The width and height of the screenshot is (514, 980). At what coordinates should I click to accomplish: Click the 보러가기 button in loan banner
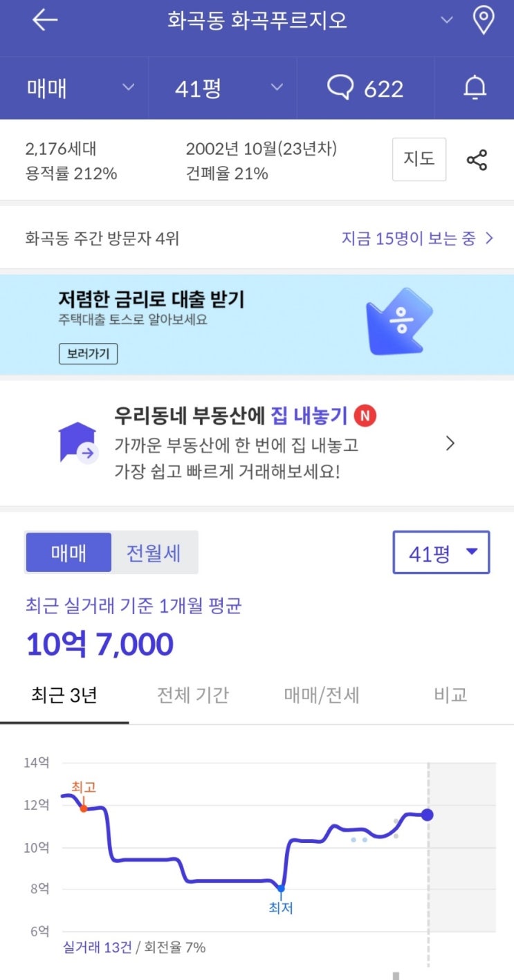88,354
